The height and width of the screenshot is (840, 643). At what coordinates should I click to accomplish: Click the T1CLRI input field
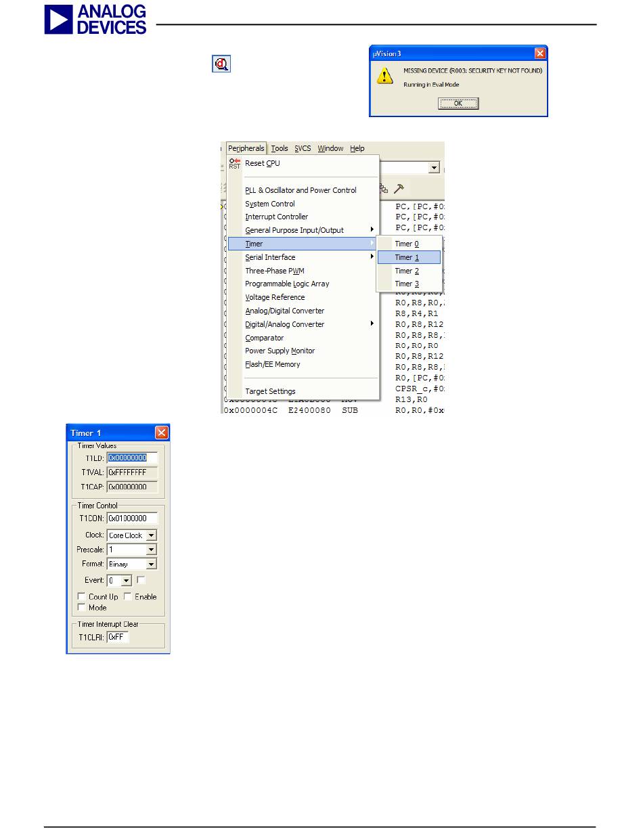[x=118, y=637]
